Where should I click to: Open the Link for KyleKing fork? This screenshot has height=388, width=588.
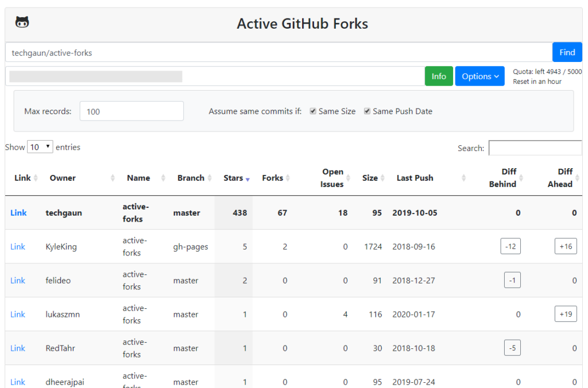click(18, 247)
